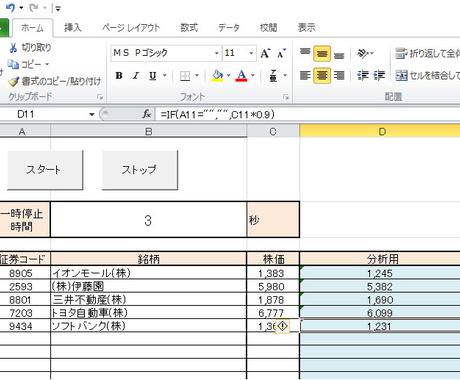The width and height of the screenshot is (460, 380).
Task: Open フォント dialog launcher
Action: pyautogui.click(x=286, y=97)
